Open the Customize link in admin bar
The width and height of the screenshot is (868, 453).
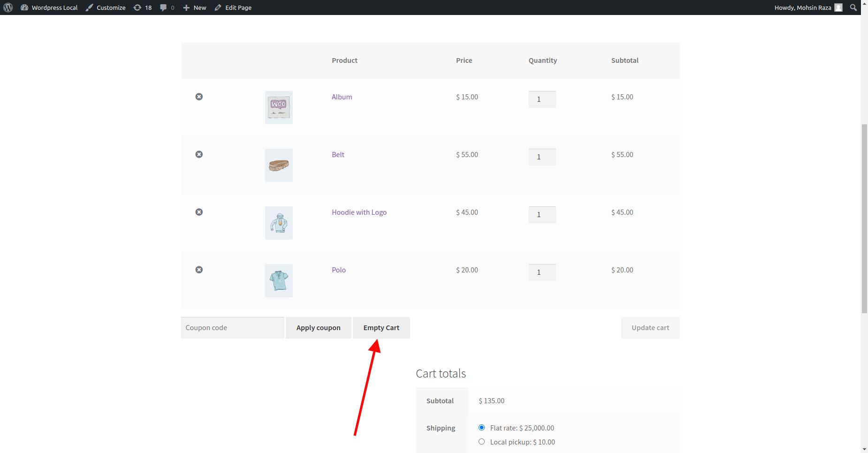pos(106,8)
